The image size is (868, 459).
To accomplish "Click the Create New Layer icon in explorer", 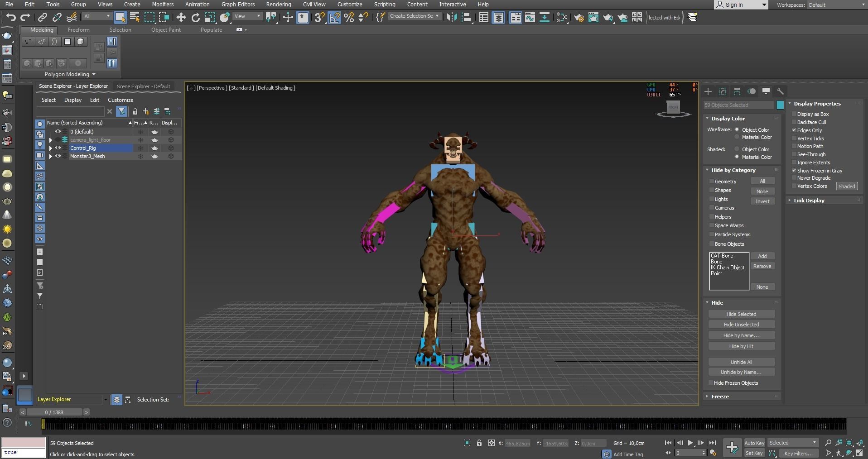I will 146,111.
